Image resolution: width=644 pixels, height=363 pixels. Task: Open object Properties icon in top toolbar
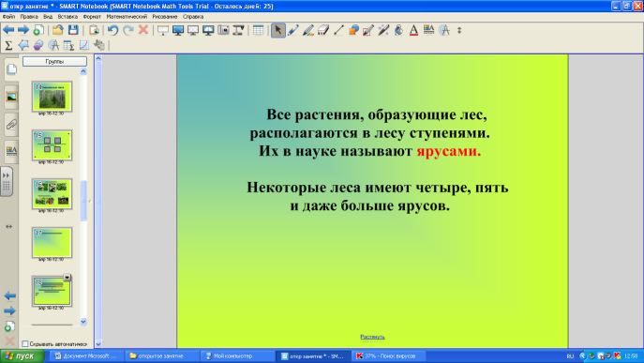point(428,30)
